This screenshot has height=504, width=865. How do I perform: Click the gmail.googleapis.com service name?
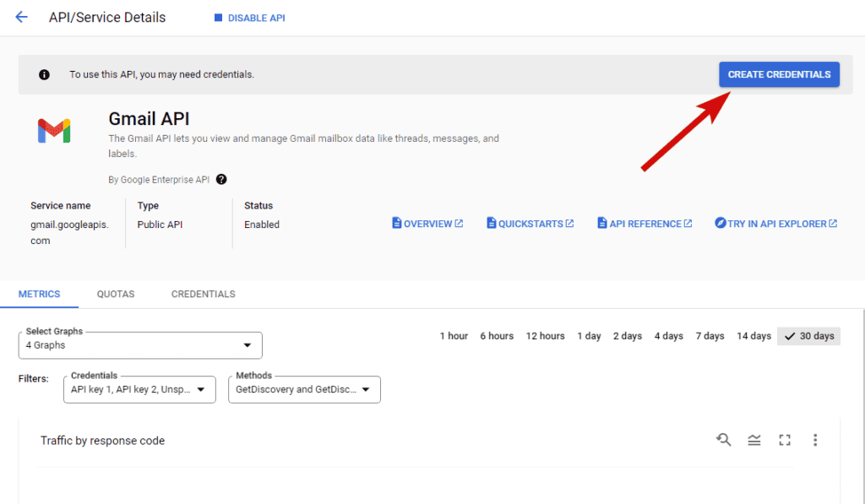click(69, 232)
